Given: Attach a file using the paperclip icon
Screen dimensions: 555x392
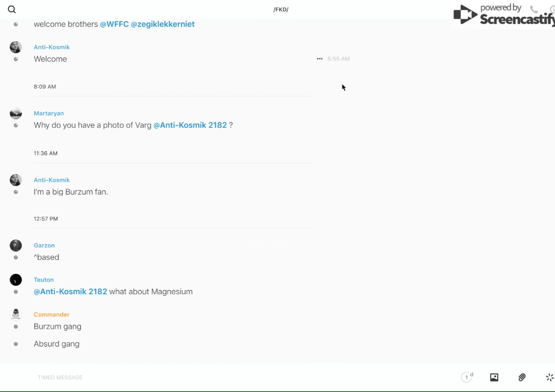Looking at the screenshot, I should pyautogui.click(x=522, y=377).
